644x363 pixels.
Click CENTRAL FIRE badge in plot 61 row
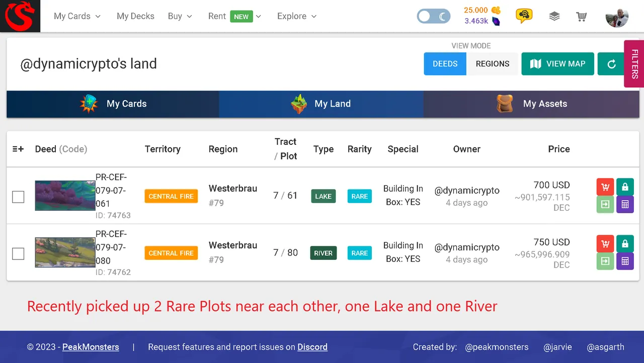point(171,196)
